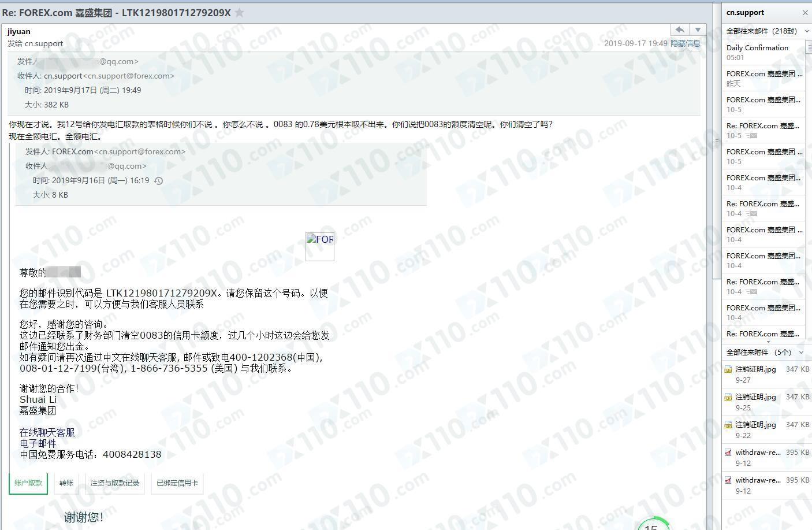Click the phone number 4008428138
This screenshot has width=812, height=530.
[132, 454]
